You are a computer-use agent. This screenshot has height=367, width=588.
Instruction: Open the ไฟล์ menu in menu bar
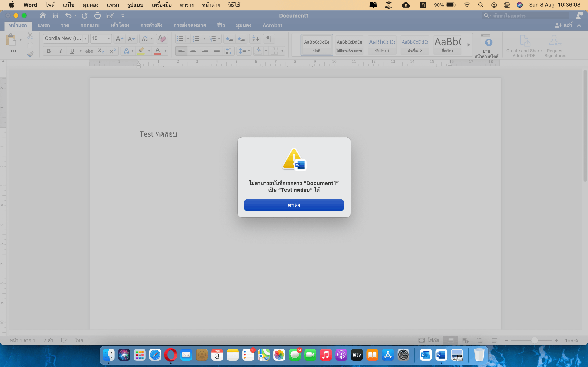point(50,5)
